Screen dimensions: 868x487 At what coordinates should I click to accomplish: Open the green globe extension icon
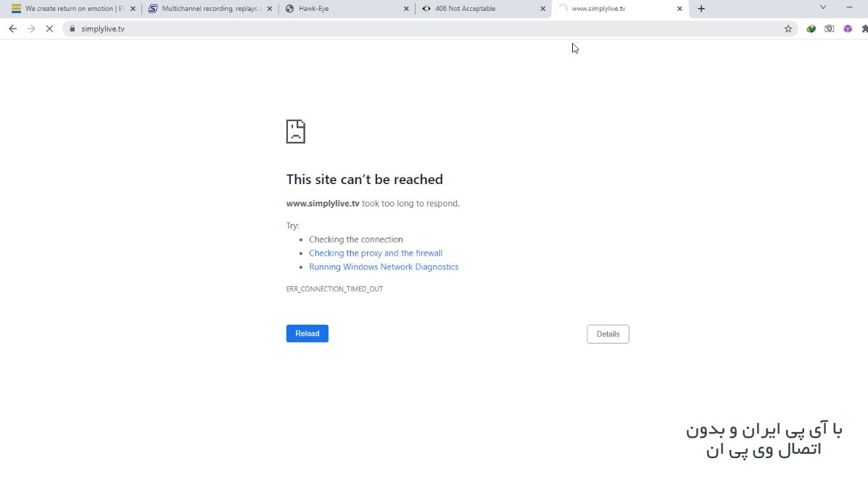pos(811,29)
